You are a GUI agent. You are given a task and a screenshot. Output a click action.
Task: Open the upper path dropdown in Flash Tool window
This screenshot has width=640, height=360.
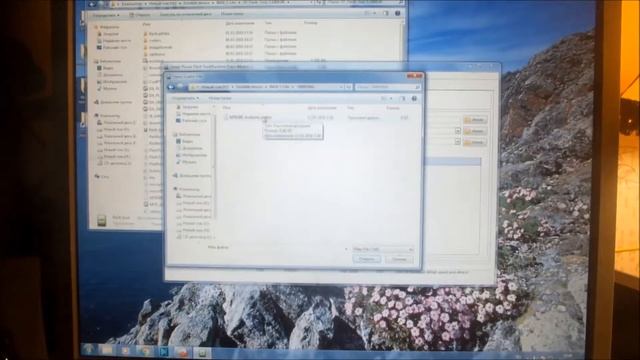pyautogui.click(x=458, y=131)
